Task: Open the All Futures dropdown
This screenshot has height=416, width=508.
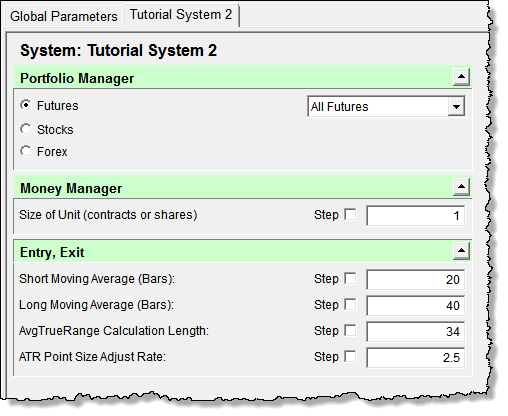Action: coord(456,107)
